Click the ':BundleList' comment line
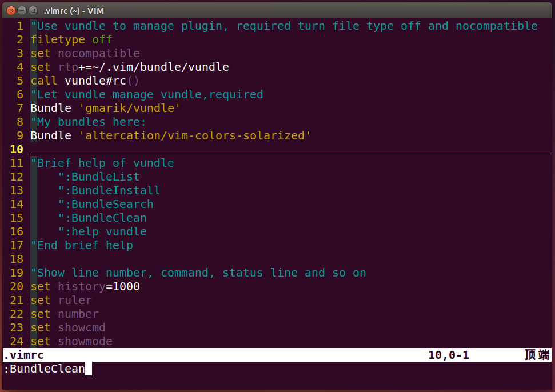Viewport: 555px width, 392px height. (x=99, y=177)
